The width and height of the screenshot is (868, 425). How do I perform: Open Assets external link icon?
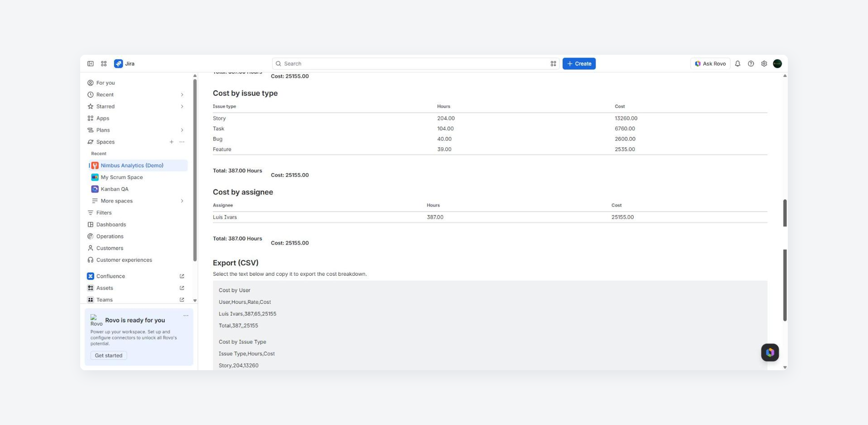click(x=182, y=288)
